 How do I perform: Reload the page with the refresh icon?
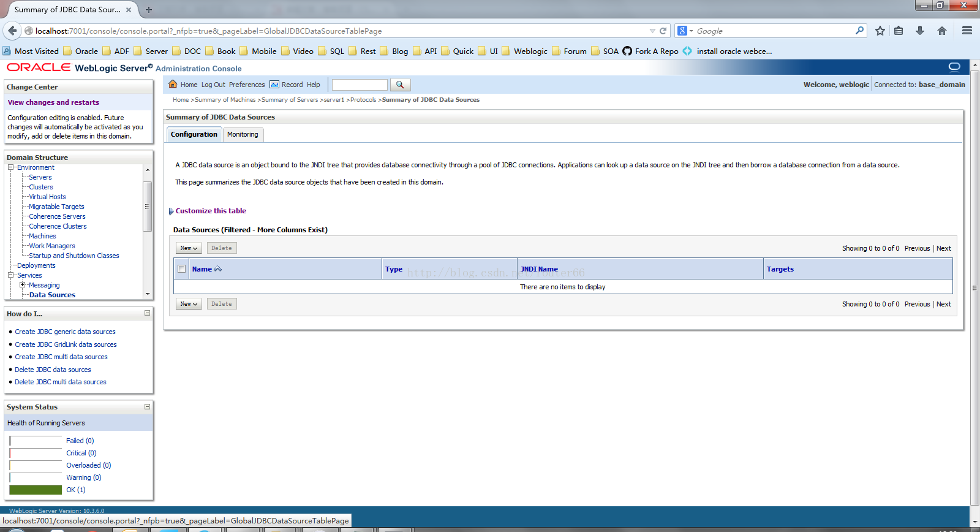point(663,31)
